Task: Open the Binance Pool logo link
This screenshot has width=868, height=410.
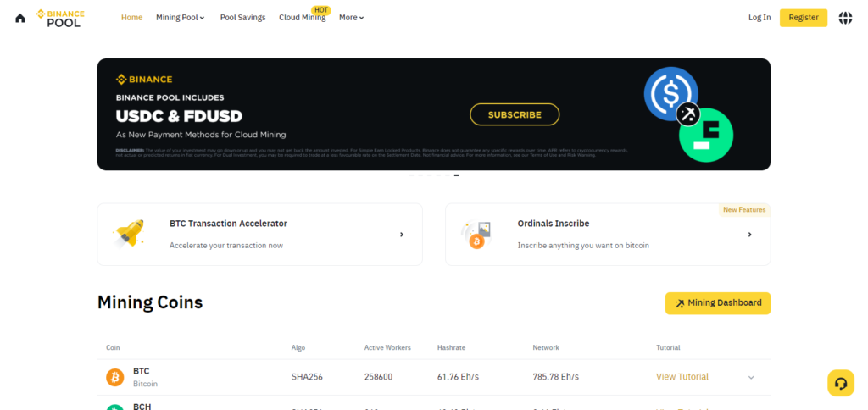Action: coord(60,18)
